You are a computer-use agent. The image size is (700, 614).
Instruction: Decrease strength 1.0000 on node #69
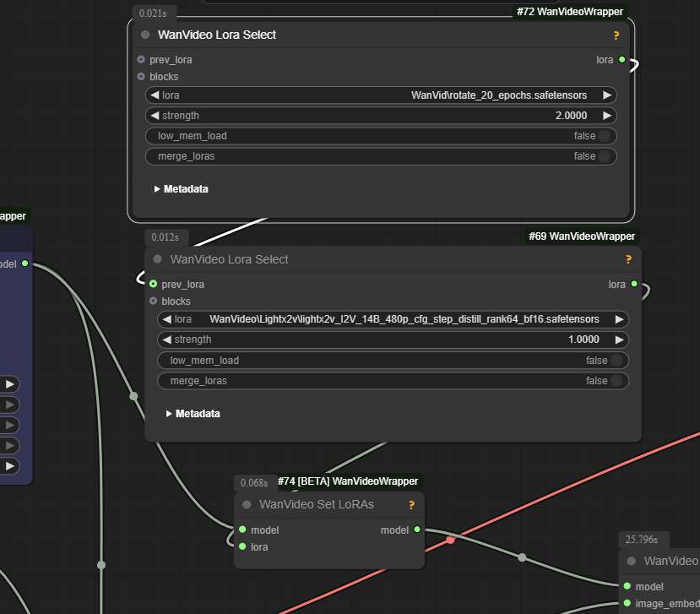point(167,340)
